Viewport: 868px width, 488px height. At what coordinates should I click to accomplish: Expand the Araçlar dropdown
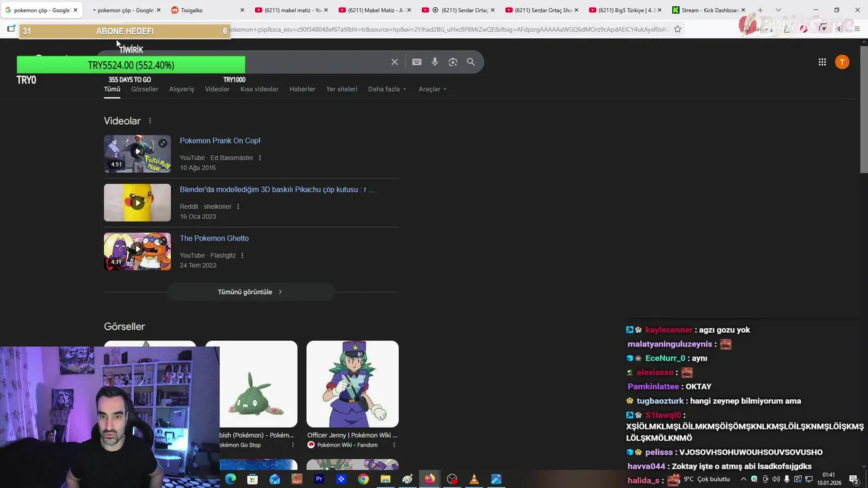coord(432,89)
